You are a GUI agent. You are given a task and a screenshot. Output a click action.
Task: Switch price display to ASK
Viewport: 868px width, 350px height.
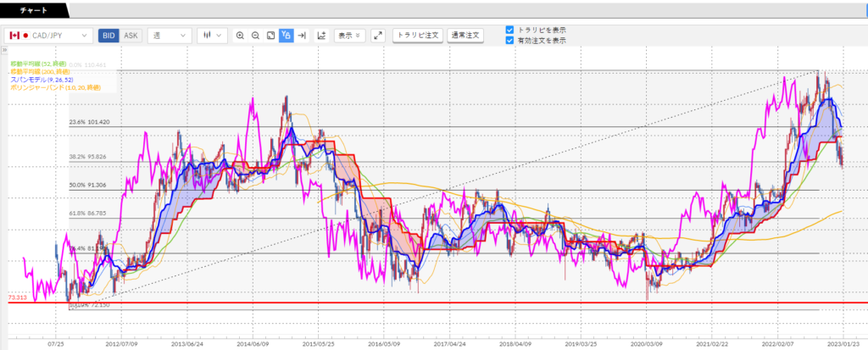tap(131, 36)
